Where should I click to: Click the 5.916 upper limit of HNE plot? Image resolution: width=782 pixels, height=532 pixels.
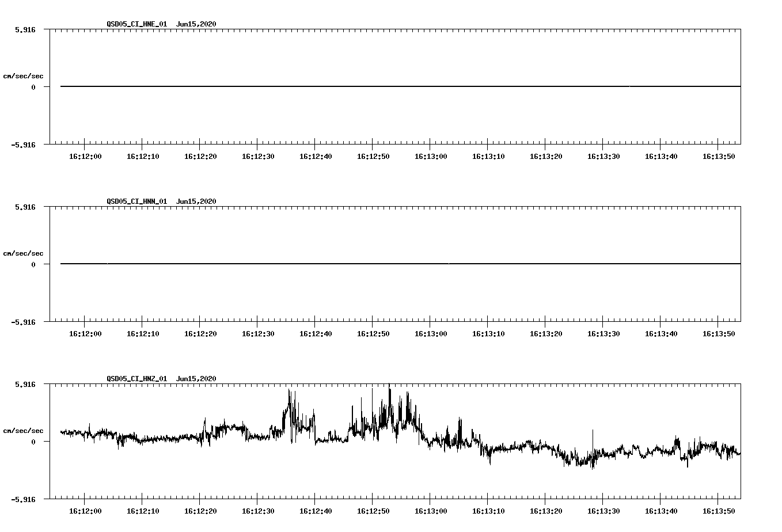25,29
